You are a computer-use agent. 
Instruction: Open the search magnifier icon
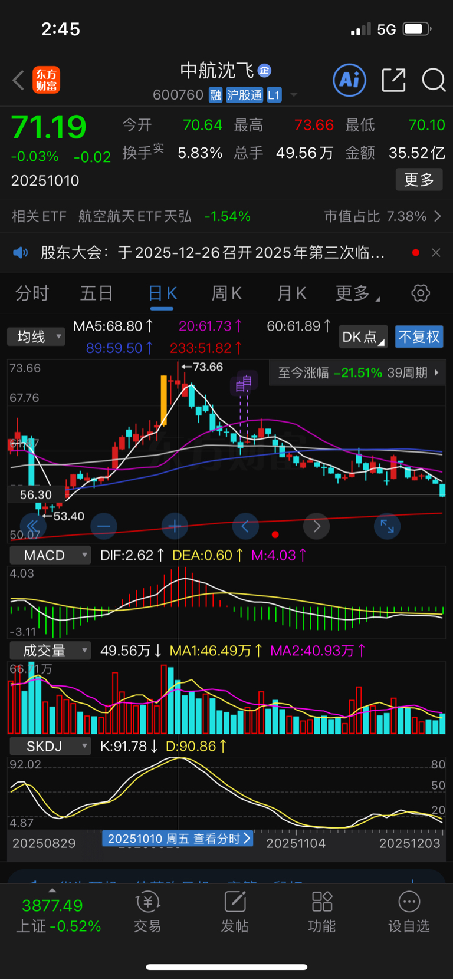434,80
